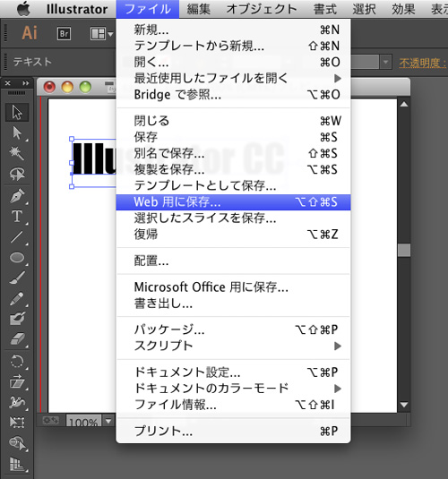The image size is (448, 479).
Task: Expand the zoom level 100% dropdown
Action: (x=108, y=421)
